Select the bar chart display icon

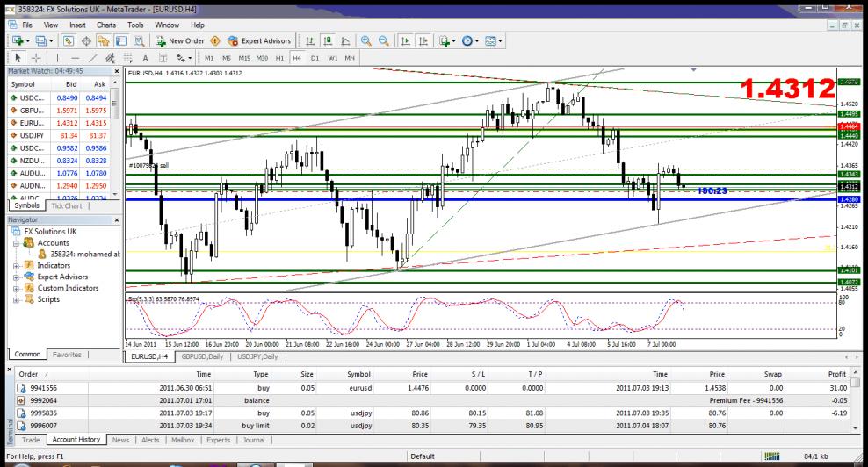click(x=310, y=41)
